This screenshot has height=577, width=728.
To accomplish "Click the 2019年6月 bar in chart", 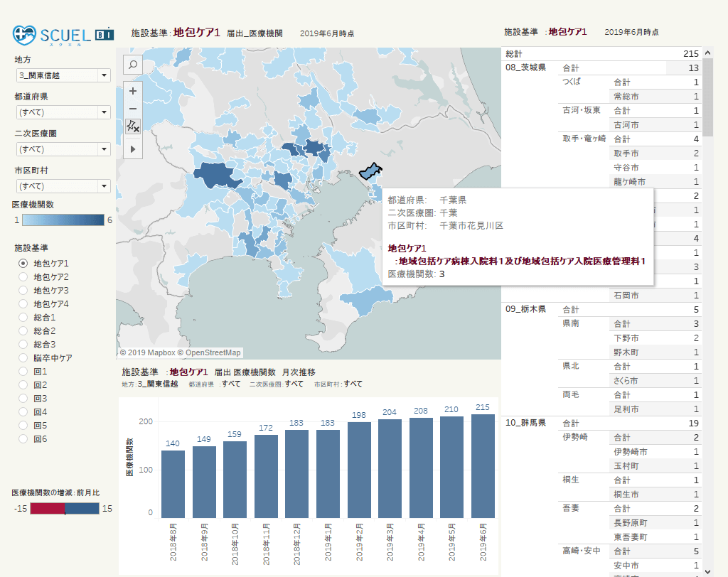I will 483,466.
